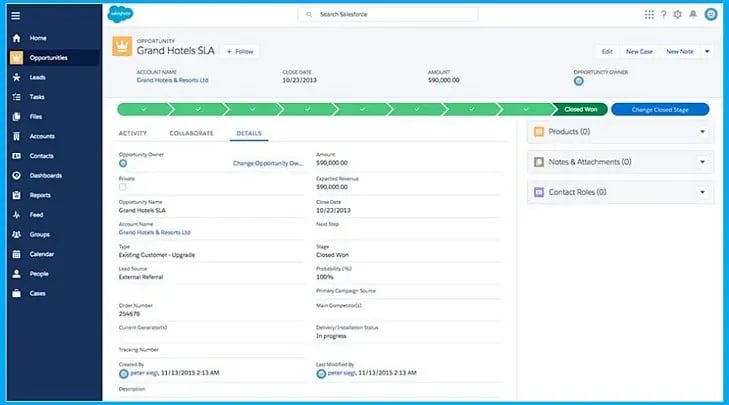
Task: Open Leads in the sidebar
Action: pos(38,77)
